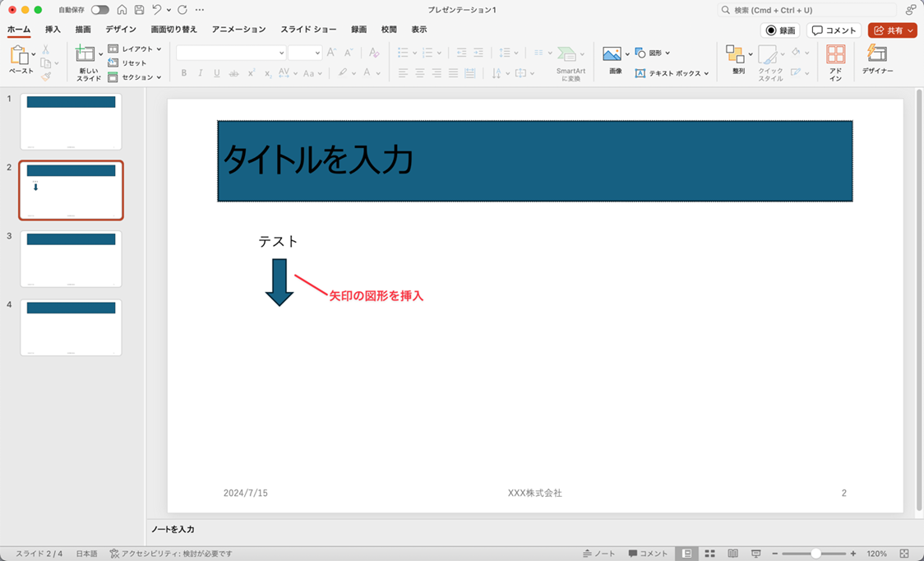Click the ペースト paste icon
Image resolution: width=924 pixels, height=561 pixels.
click(x=20, y=55)
